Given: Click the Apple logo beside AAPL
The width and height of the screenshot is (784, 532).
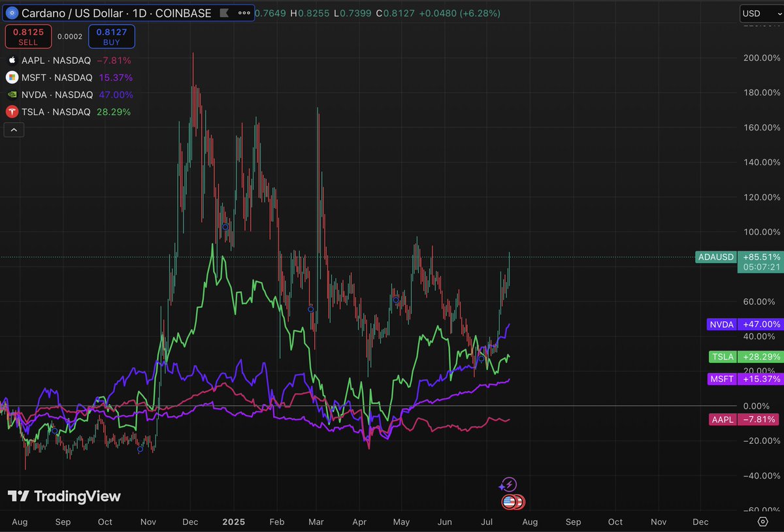Looking at the screenshot, I should (x=11, y=60).
